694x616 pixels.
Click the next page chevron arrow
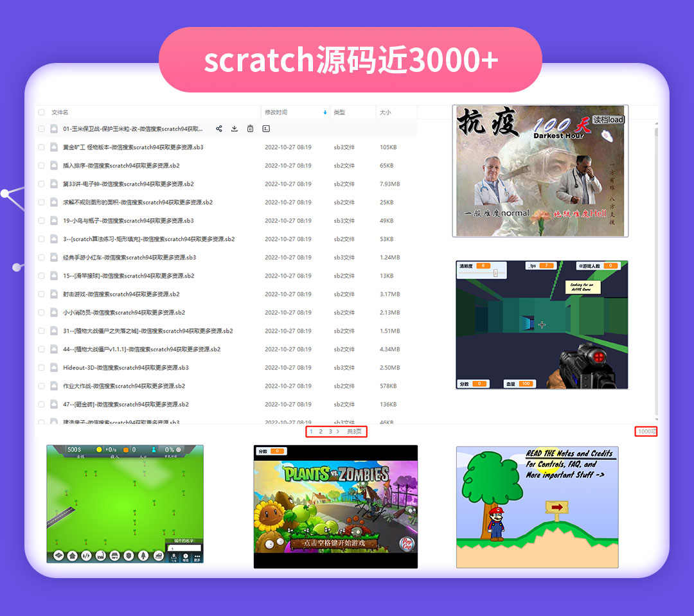pos(338,432)
